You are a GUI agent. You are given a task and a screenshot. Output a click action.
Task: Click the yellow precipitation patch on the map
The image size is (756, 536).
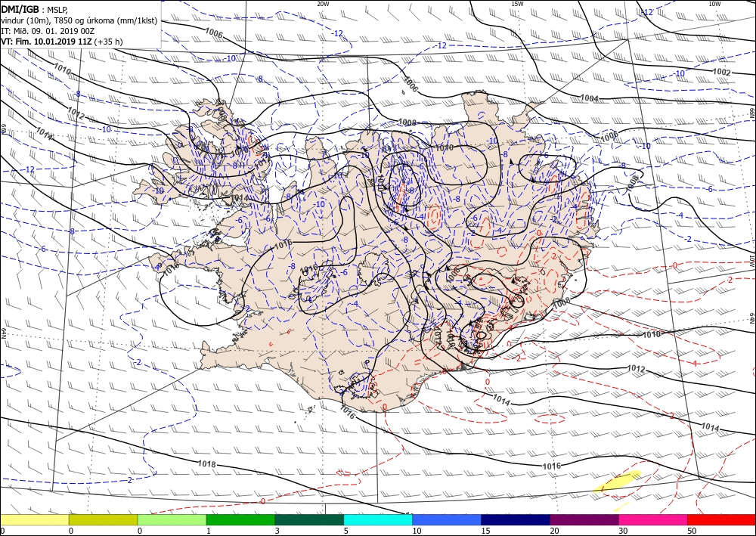[x=618, y=481]
